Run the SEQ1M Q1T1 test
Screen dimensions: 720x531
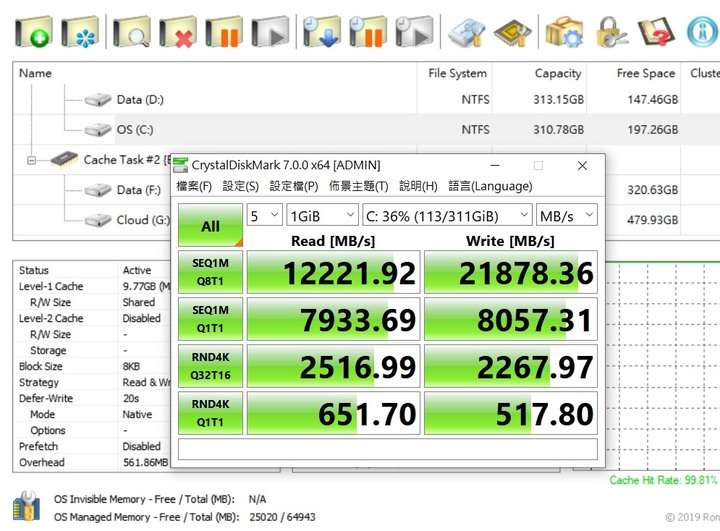pyautogui.click(x=210, y=319)
